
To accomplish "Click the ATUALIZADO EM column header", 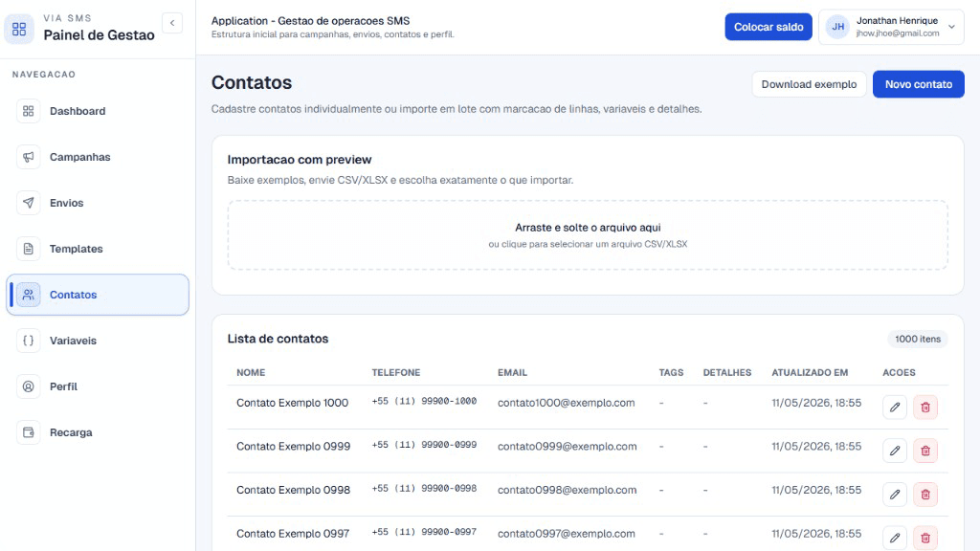I will point(810,372).
